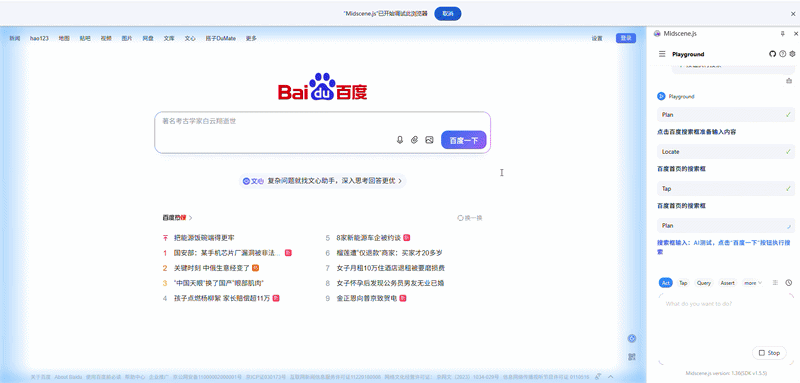
Task: Click the image search icon in search box
Action: pos(430,140)
